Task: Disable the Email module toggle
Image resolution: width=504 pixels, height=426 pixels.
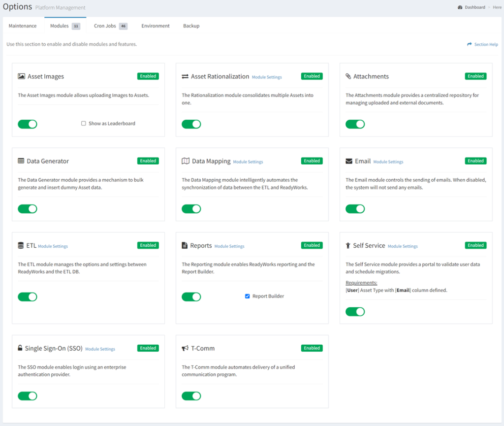Action: 355,209
